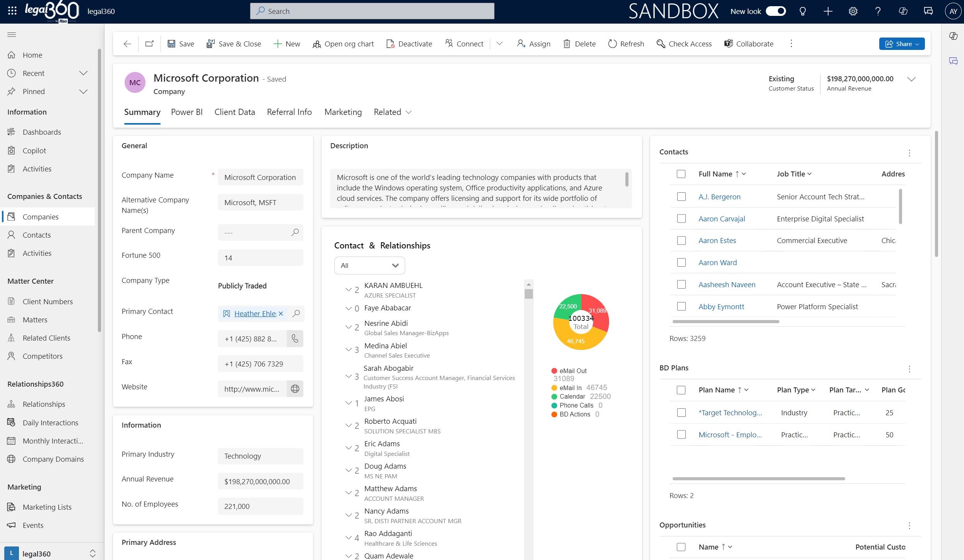Viewport: 964px width, 560px height.
Task: Select the Abby Eymontt row checkbox
Action: pos(681,307)
